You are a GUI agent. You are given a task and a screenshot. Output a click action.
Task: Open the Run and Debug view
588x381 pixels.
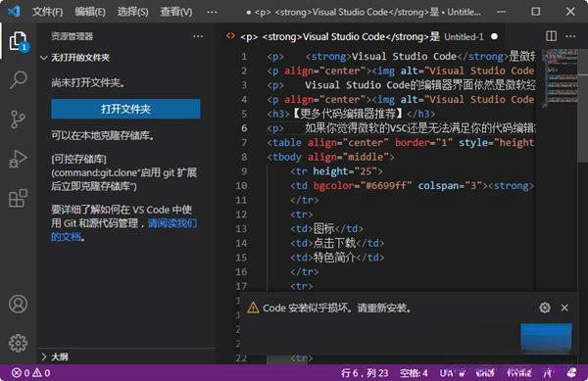click(18, 159)
